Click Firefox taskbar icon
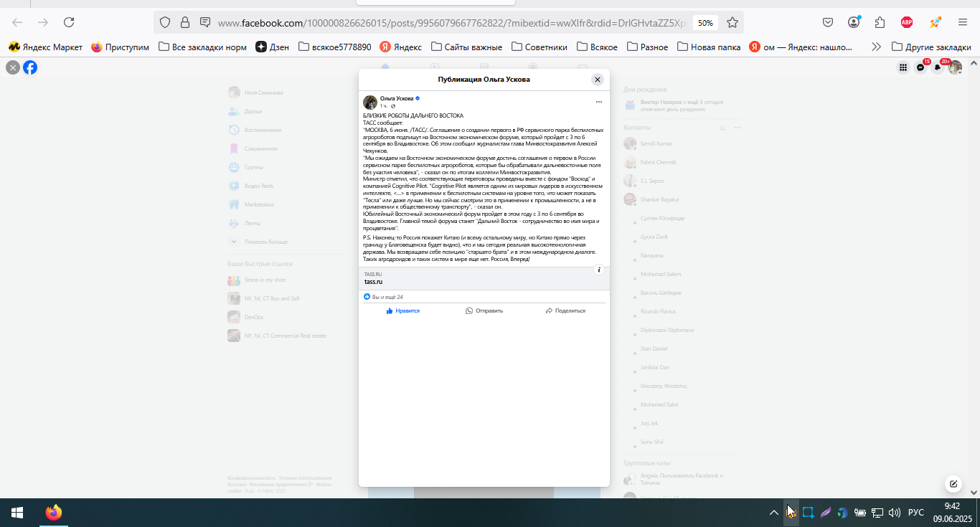 tap(54, 513)
